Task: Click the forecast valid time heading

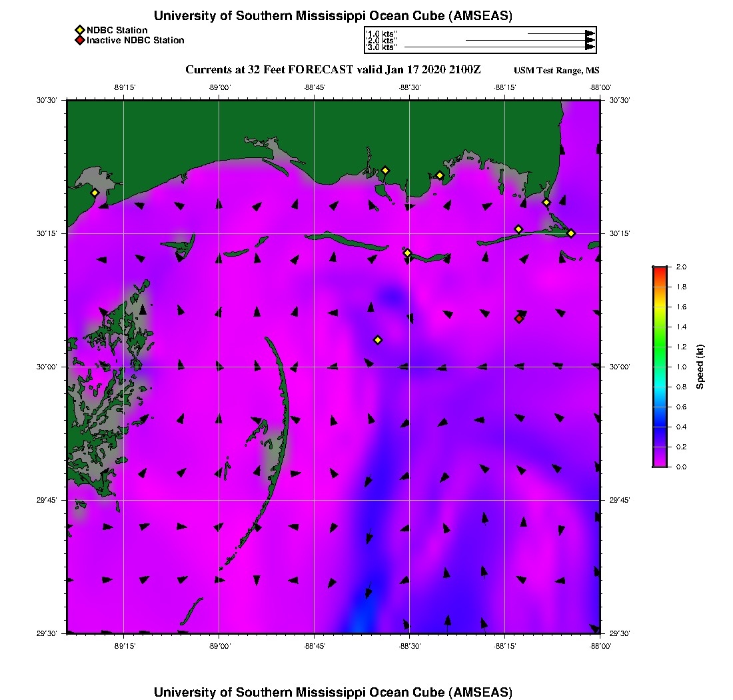Action: (x=333, y=70)
